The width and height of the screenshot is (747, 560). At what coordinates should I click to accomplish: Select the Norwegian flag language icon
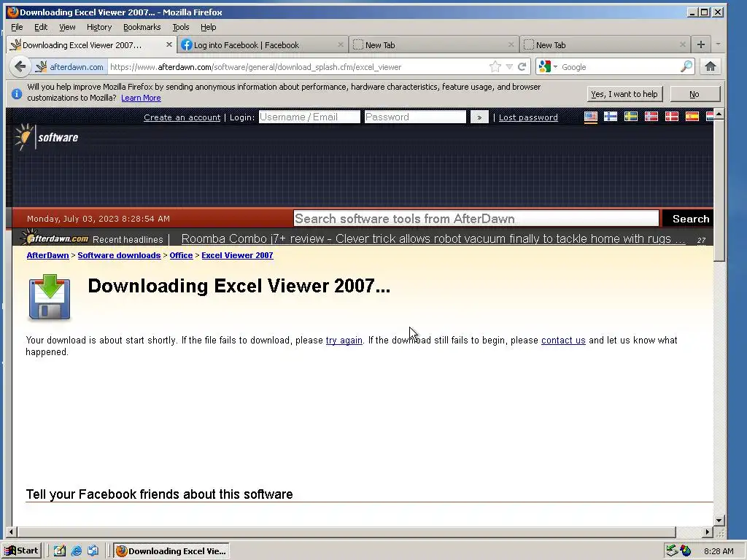click(x=651, y=117)
